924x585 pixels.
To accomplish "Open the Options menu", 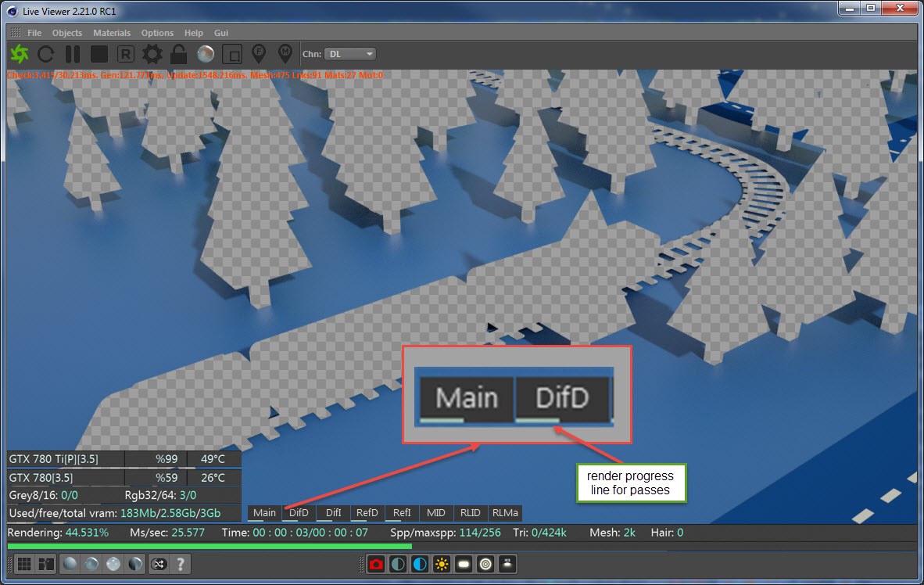I will click(x=157, y=33).
